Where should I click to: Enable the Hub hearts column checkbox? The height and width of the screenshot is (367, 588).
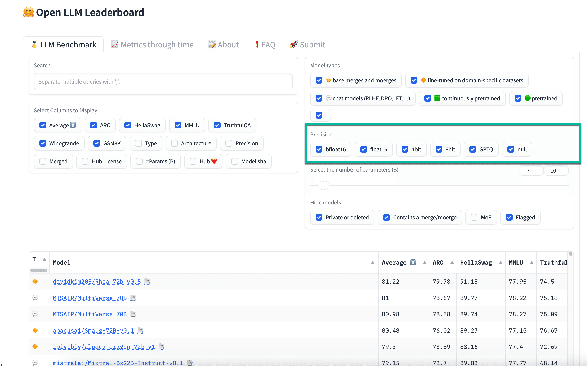193,161
